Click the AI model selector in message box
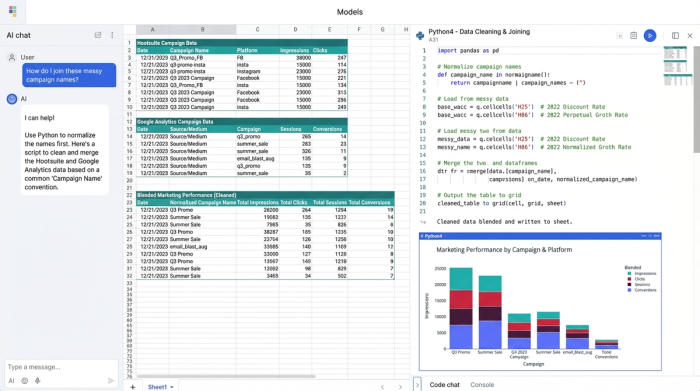The width and height of the screenshot is (700, 391). (x=12, y=381)
